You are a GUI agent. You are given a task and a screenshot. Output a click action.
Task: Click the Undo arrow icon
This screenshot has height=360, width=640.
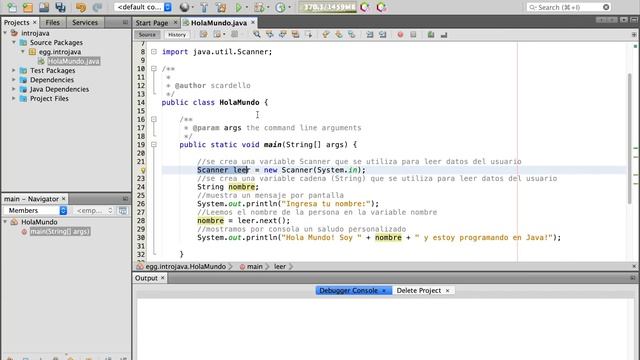(81, 7)
